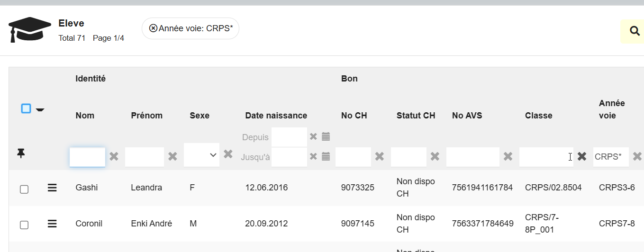The image size is (644, 252).
Task: Click the Année voie filter containing CRPS*
Action: pyautogui.click(x=611, y=157)
